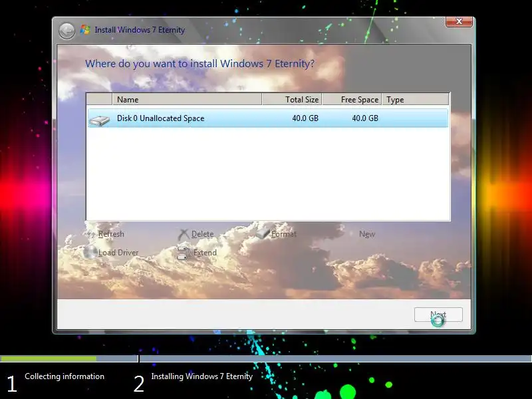
Task: Click the 40.0 GB total size value
Action: (305, 118)
